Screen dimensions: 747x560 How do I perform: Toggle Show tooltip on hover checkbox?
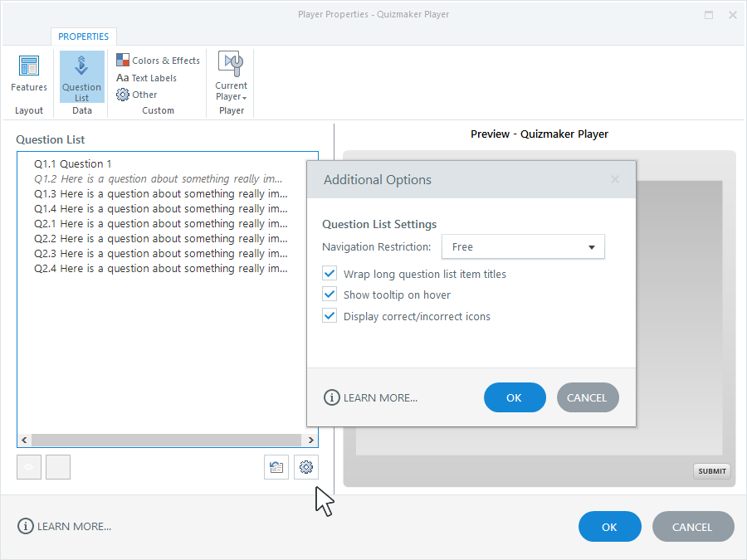[330, 295]
